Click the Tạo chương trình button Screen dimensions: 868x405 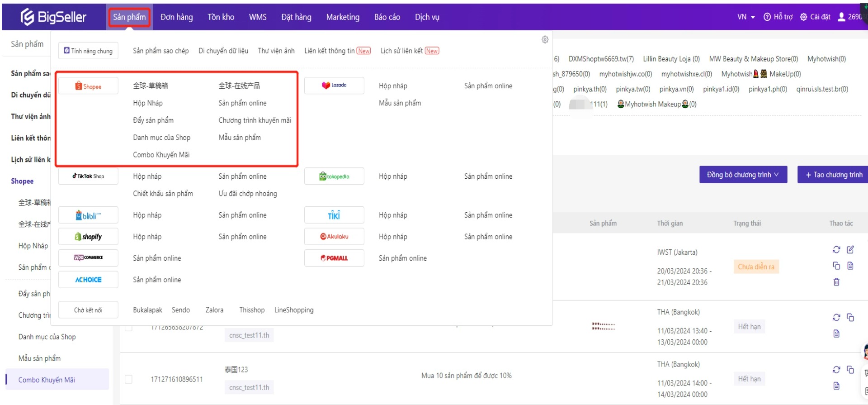click(x=833, y=175)
